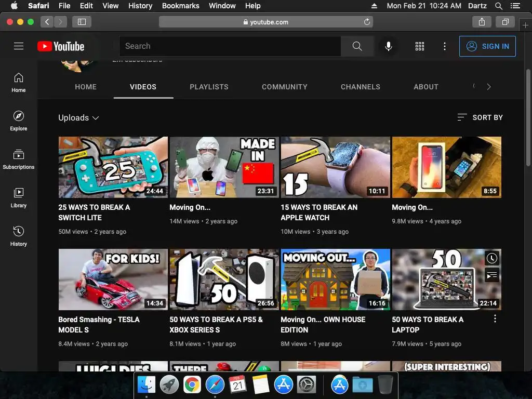
Task: Open YouTube apps grid icon
Action: [x=420, y=46]
